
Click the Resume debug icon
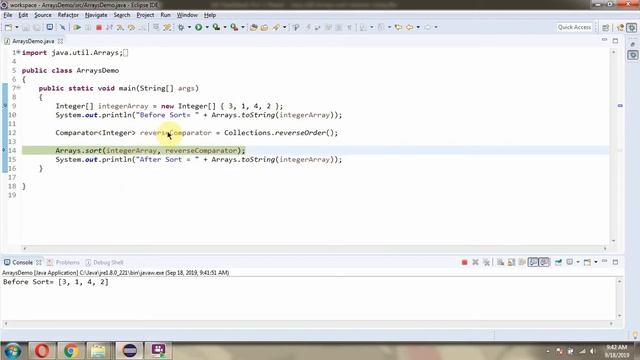pos(77,27)
